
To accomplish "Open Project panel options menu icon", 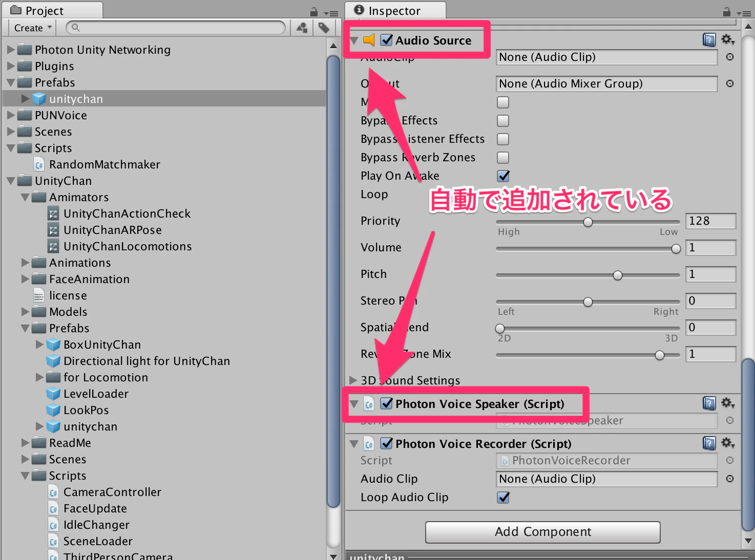I will coord(331,13).
